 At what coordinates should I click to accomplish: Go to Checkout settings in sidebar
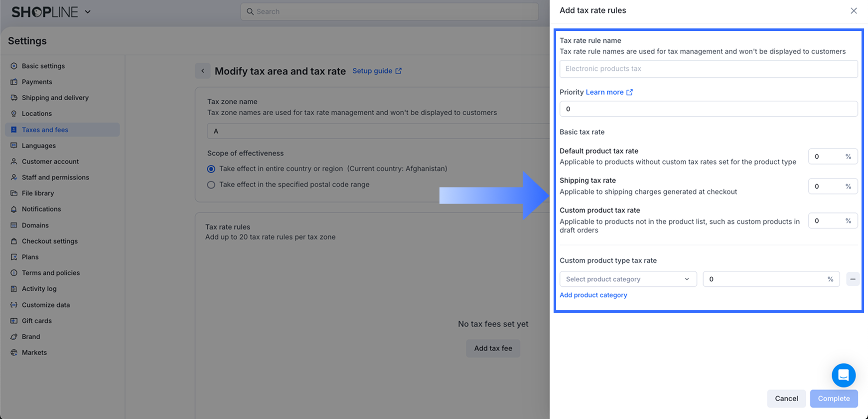[50, 241]
